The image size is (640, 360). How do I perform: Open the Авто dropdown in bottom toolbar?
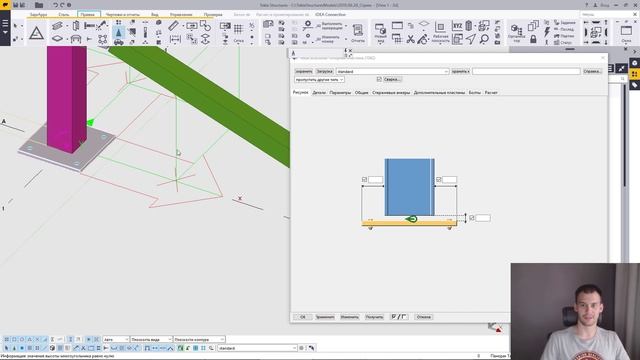[x=116, y=339]
